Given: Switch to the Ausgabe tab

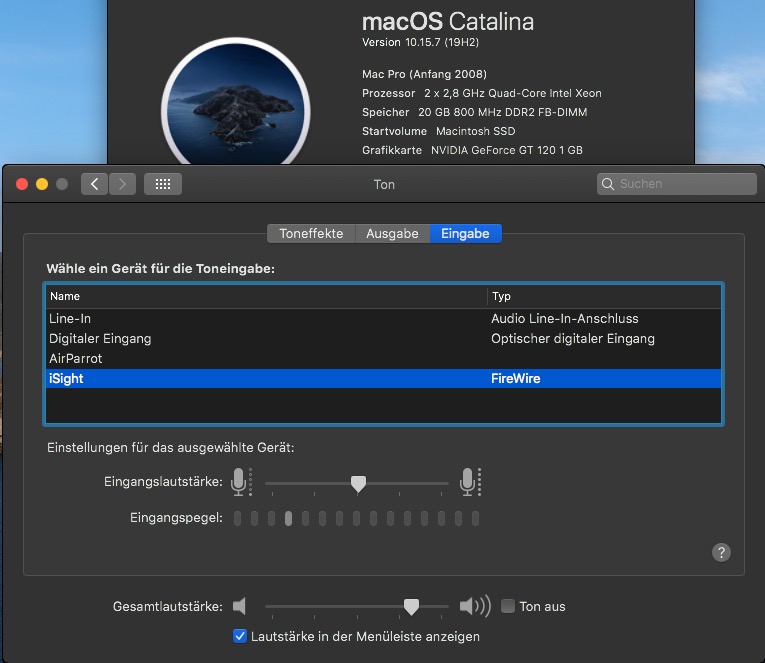Looking at the screenshot, I should click(x=392, y=234).
